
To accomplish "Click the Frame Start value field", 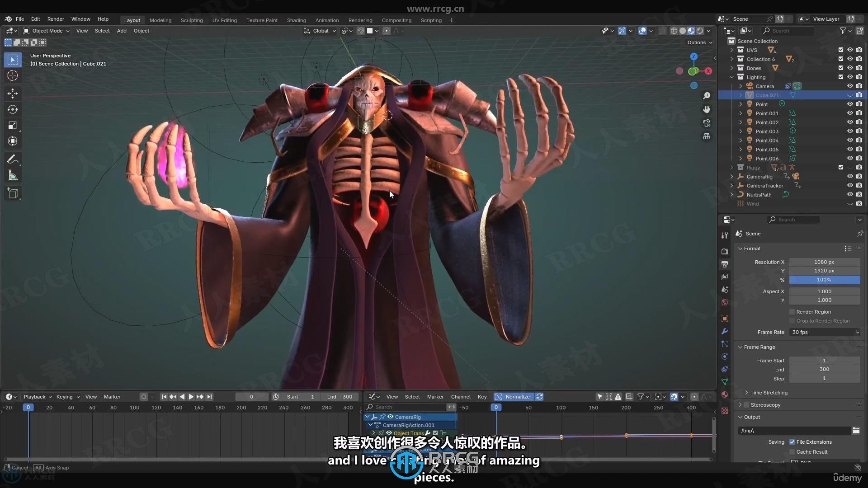I will coord(824,361).
